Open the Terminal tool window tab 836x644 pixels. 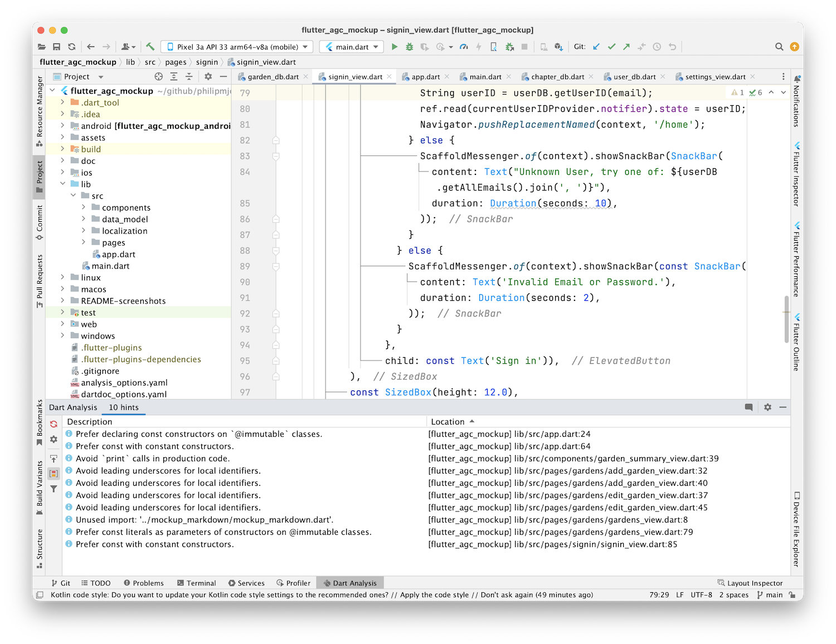196,583
